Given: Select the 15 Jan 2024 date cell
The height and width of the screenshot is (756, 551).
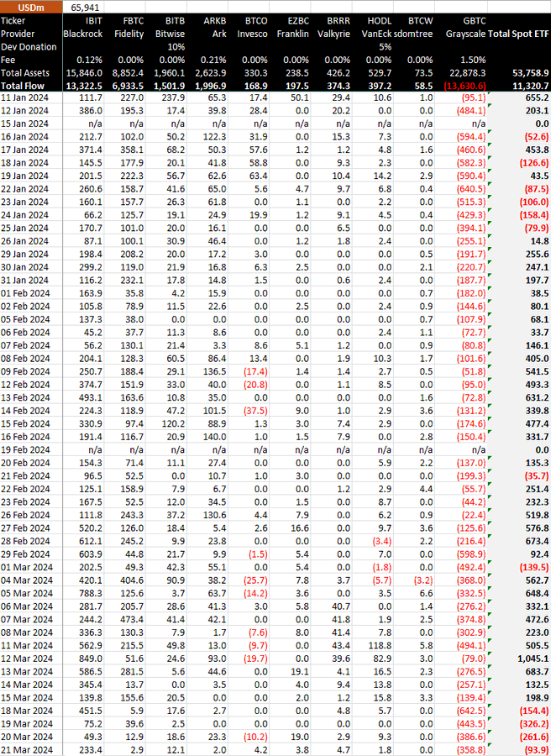Looking at the screenshot, I should coord(24,123).
